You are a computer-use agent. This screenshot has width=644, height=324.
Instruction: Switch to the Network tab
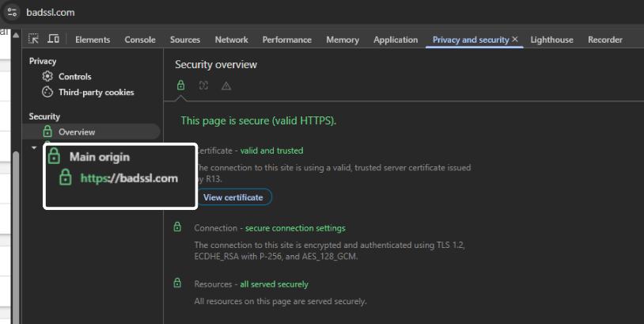pos(231,40)
